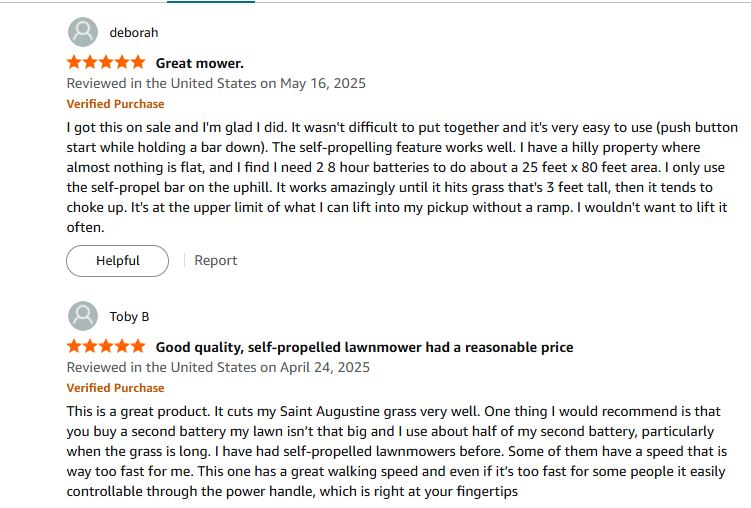Click deborah's profile avatar icon

[83, 32]
